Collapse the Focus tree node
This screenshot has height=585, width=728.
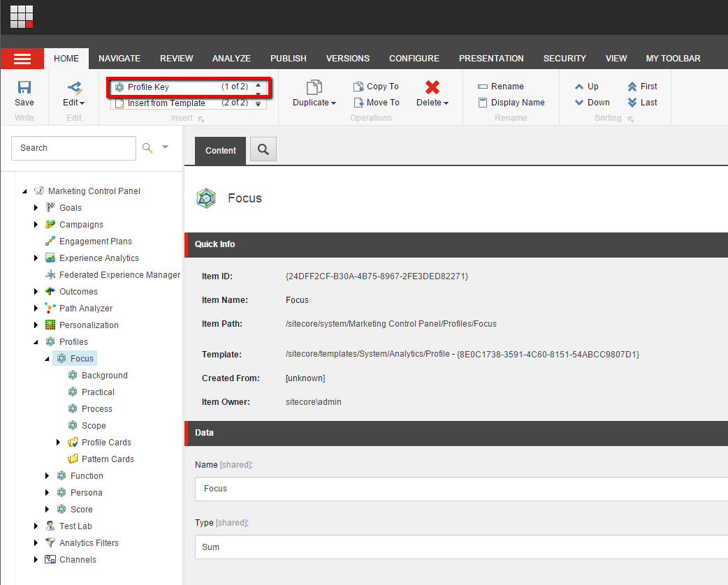47,359
